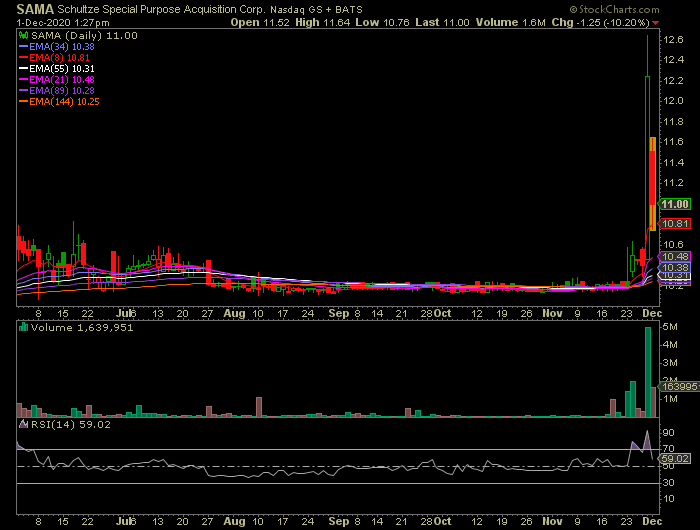The image size is (700, 530).
Task: Click the Chg -1.25 (-10.20%) value
Action: (x=600, y=22)
